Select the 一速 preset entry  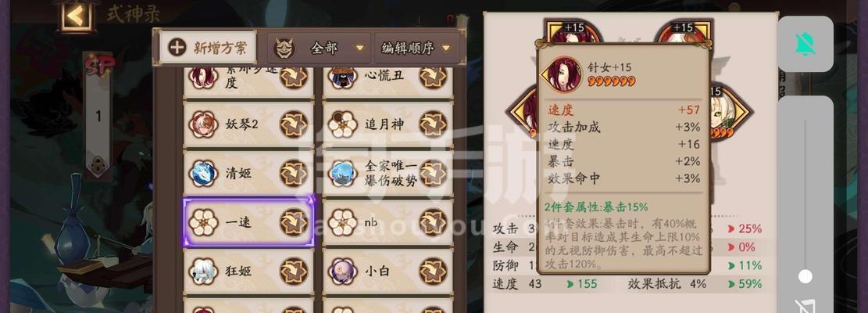click(x=248, y=222)
